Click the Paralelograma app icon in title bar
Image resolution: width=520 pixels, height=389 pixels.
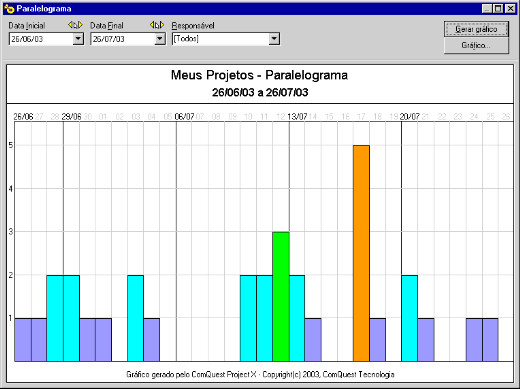point(9,9)
